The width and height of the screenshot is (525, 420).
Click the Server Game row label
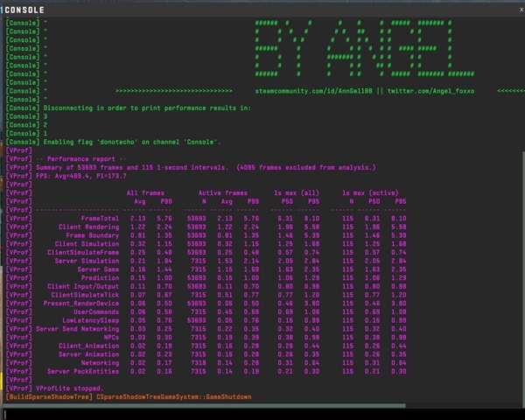point(98,269)
